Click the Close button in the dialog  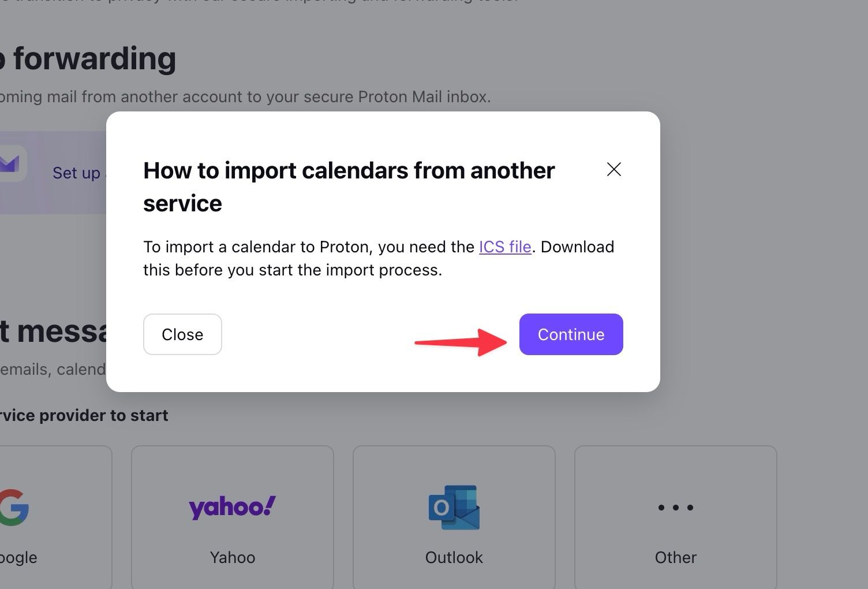(182, 334)
